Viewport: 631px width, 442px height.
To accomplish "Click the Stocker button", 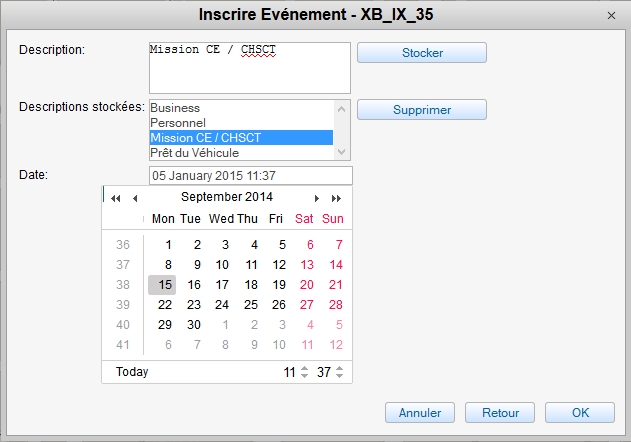I will pyautogui.click(x=421, y=52).
